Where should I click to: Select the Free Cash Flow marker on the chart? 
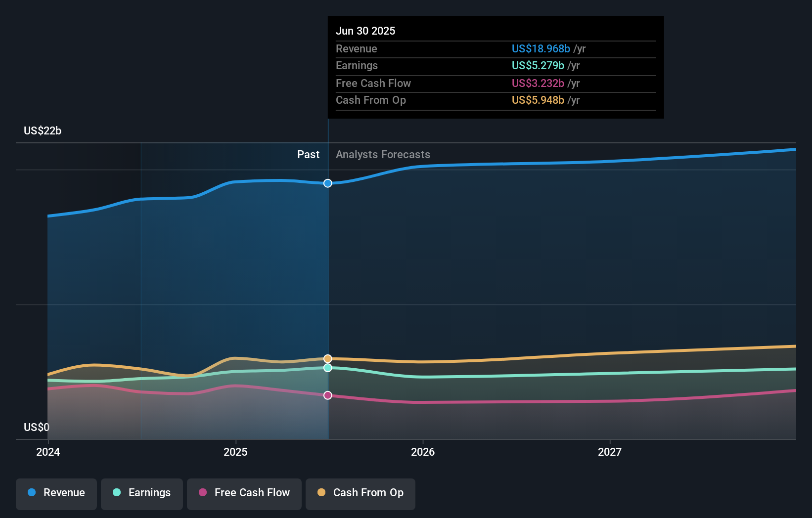(x=327, y=395)
